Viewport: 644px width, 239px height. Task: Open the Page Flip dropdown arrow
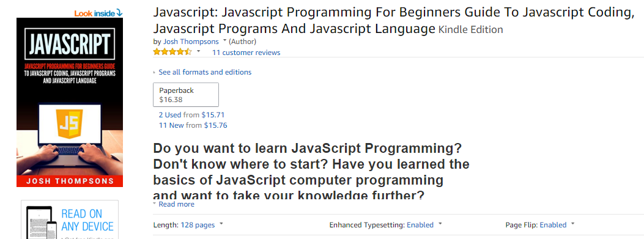(x=573, y=224)
